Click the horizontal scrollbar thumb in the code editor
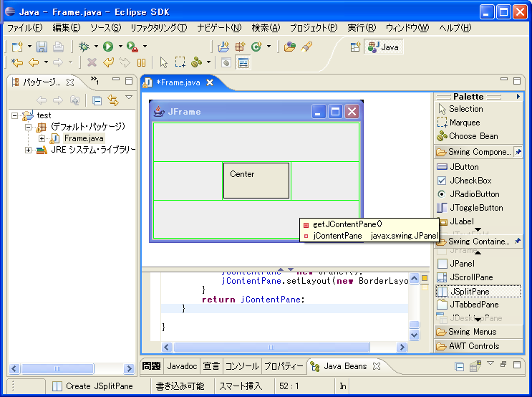The height and width of the screenshot is (397, 532). click(271, 347)
